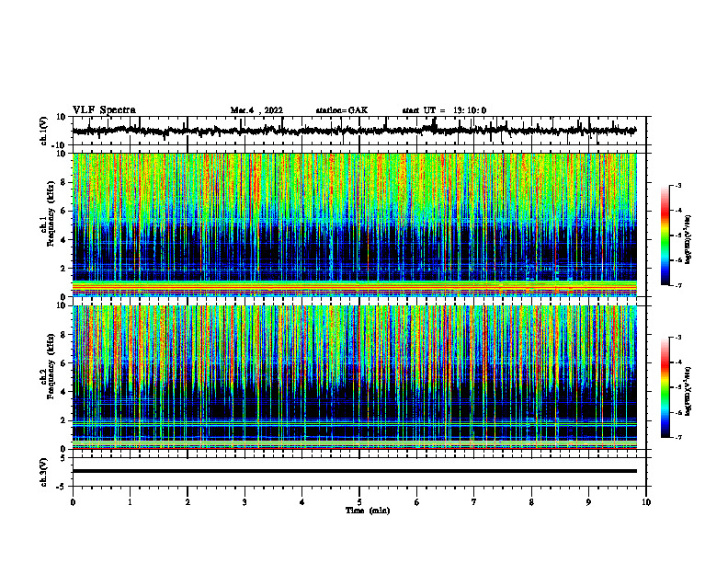Click the "5" tick on the Time axis

(x=359, y=502)
